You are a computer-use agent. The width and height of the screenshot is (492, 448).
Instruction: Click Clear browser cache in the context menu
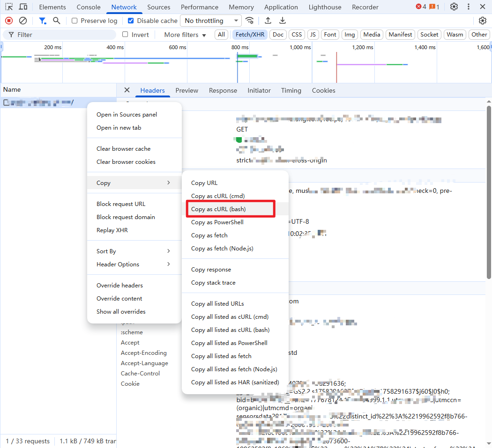[x=123, y=148]
